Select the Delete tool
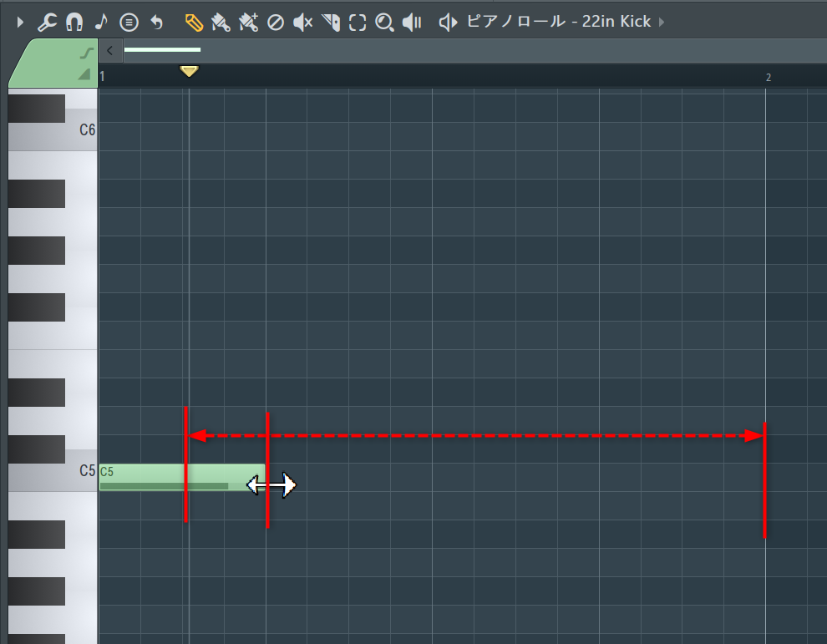Screen dimensions: 827x644 (x=275, y=23)
